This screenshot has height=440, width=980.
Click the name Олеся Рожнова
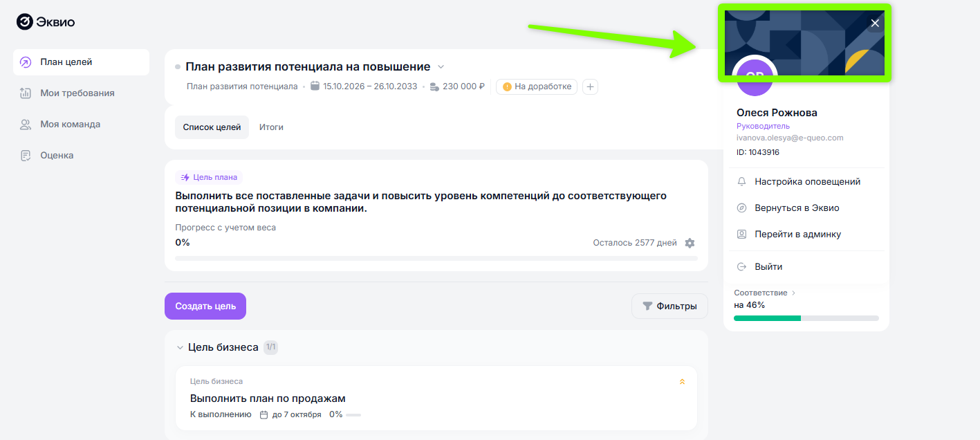777,113
